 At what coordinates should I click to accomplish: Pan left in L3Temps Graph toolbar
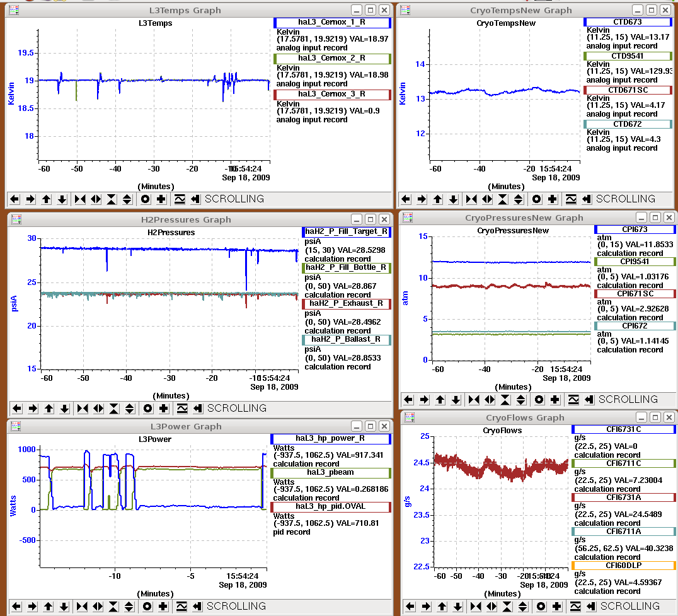click(14, 199)
